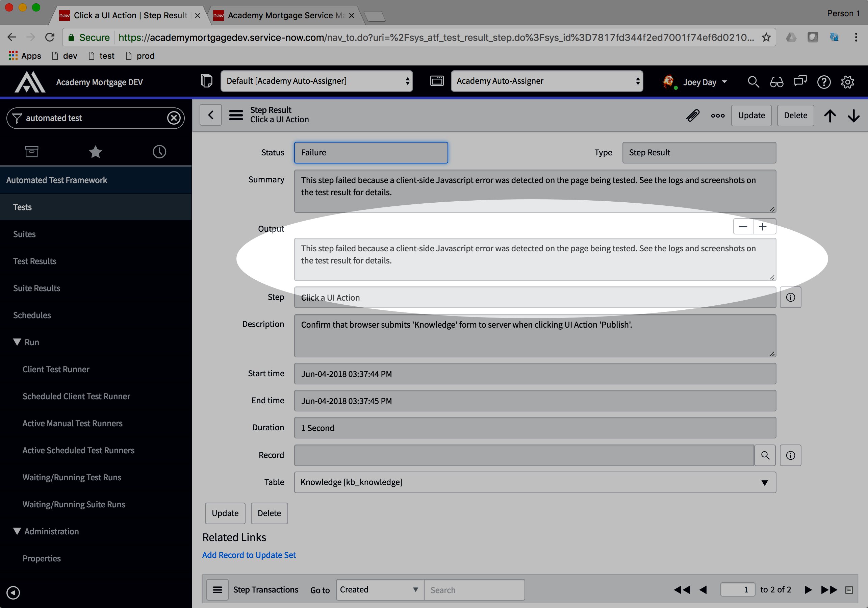Jump to last page of Step Transactions
868x608 pixels.
(829, 590)
